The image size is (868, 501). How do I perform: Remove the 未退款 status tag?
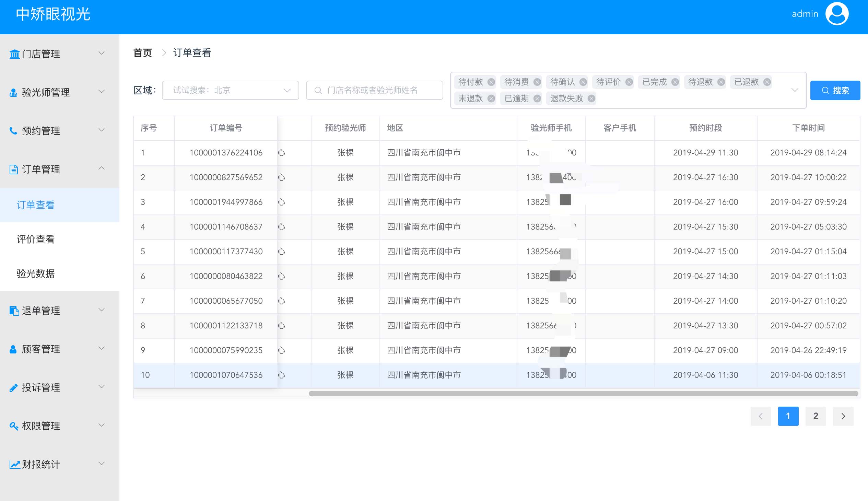pyautogui.click(x=491, y=98)
